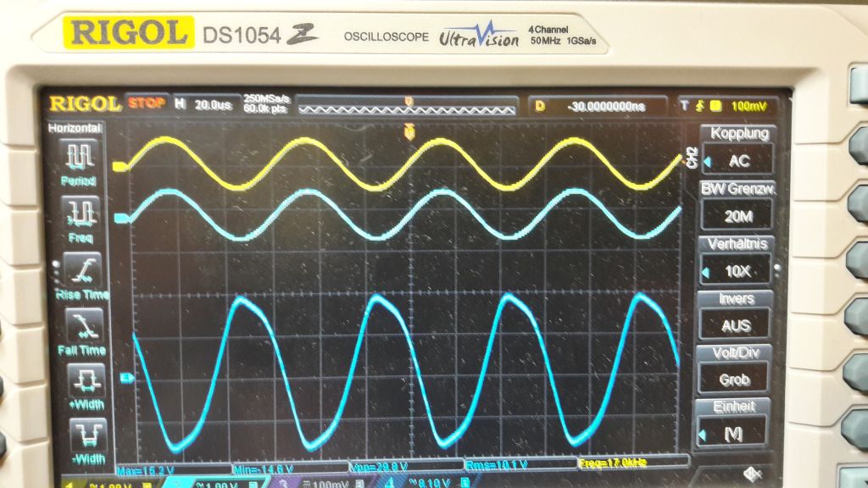Click the blue CH4 ground level marker
Screen dimensions: 868x488
click(x=127, y=378)
